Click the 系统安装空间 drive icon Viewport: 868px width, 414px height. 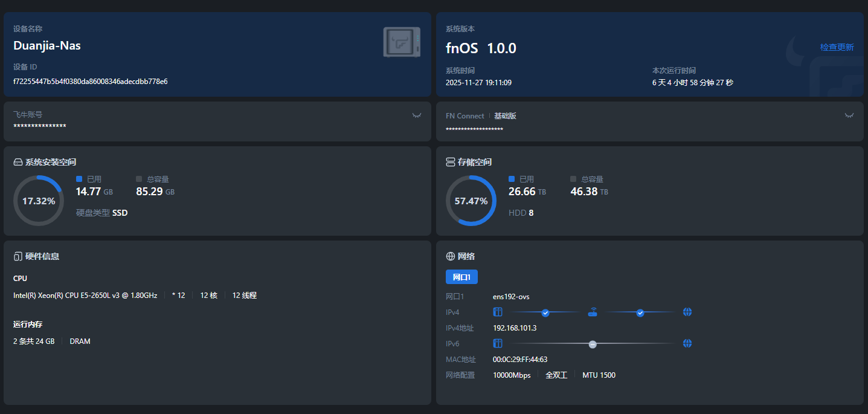18,163
